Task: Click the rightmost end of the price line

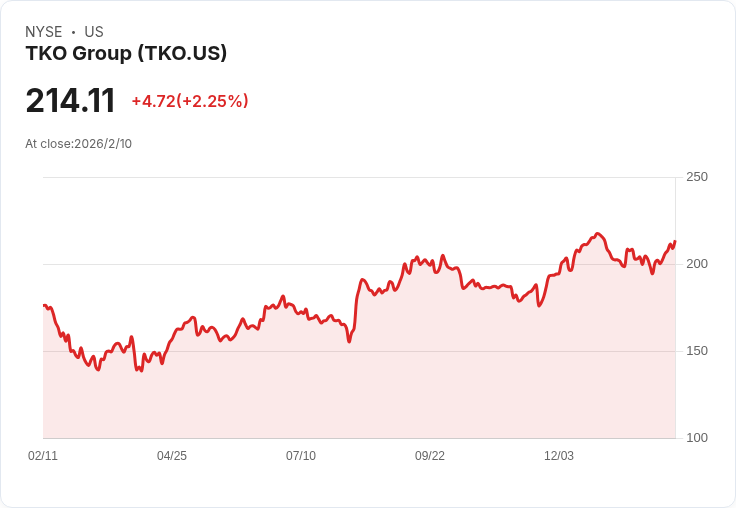Action: (x=675, y=241)
